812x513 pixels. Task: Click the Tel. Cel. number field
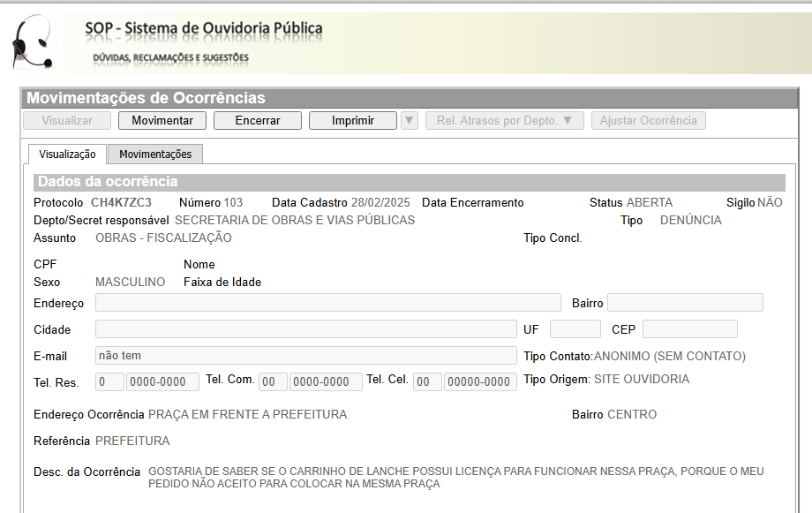(479, 382)
